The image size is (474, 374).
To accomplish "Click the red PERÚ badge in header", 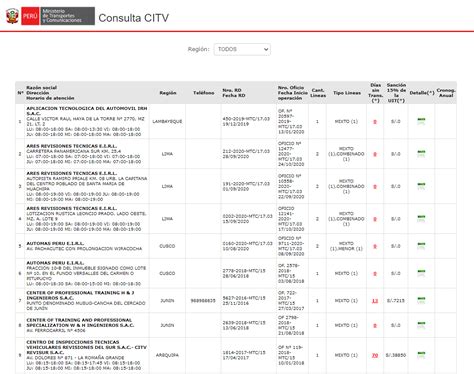I will click(30, 16).
